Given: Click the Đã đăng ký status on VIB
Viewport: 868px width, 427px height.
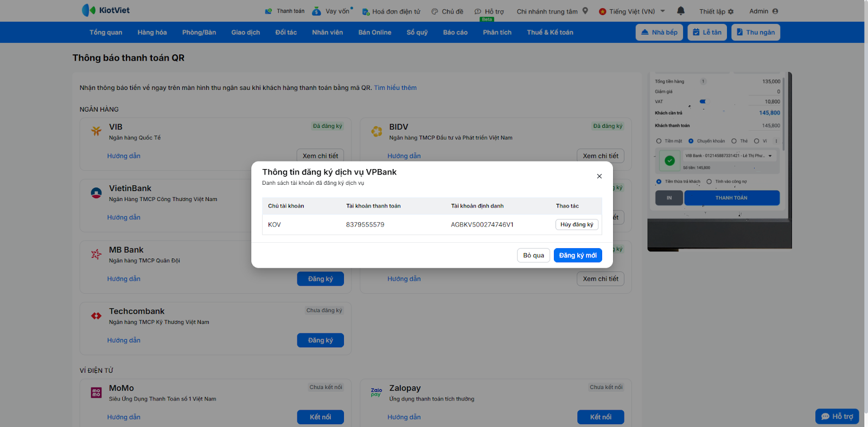Looking at the screenshot, I should (328, 126).
